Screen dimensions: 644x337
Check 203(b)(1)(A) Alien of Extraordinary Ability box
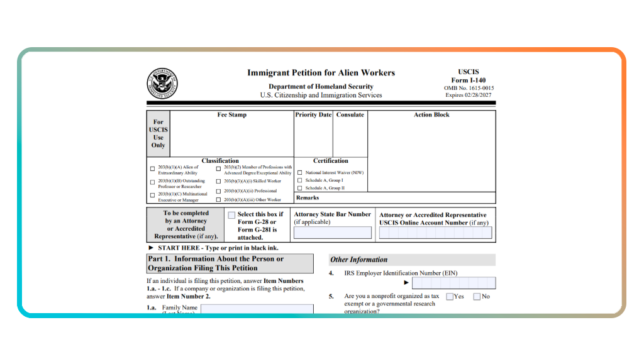[153, 168]
